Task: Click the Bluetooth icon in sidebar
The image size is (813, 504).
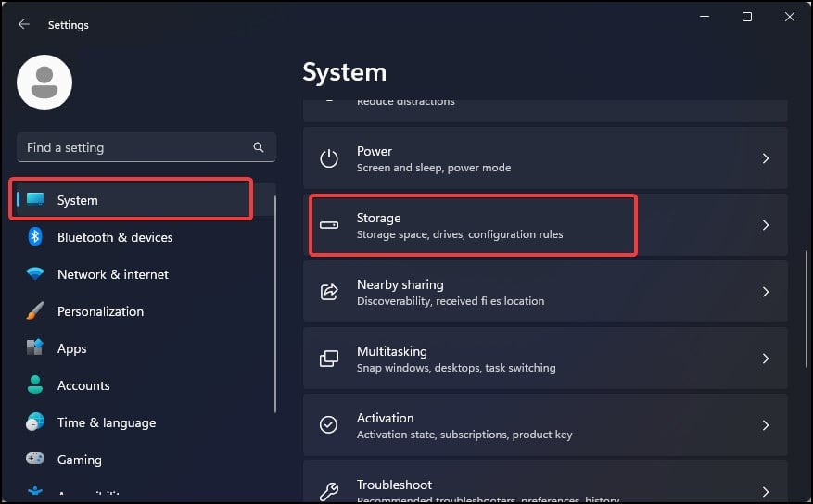Action: (35, 237)
